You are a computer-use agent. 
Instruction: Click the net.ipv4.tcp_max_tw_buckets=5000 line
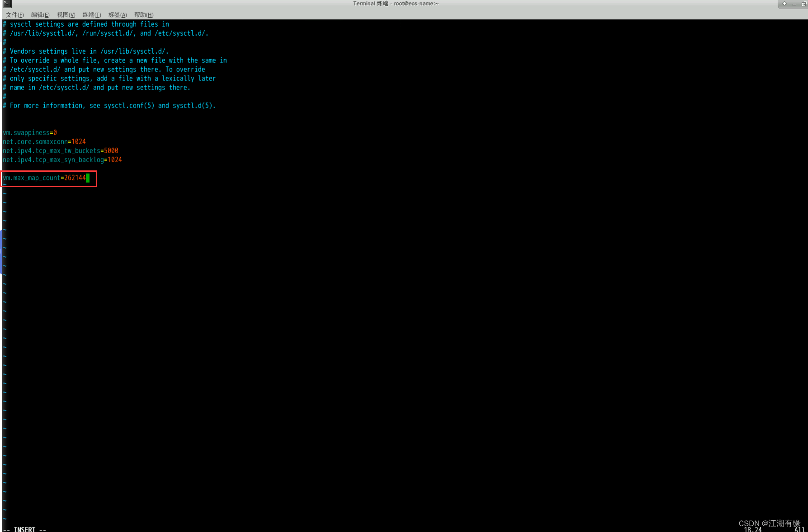pyautogui.click(x=61, y=151)
